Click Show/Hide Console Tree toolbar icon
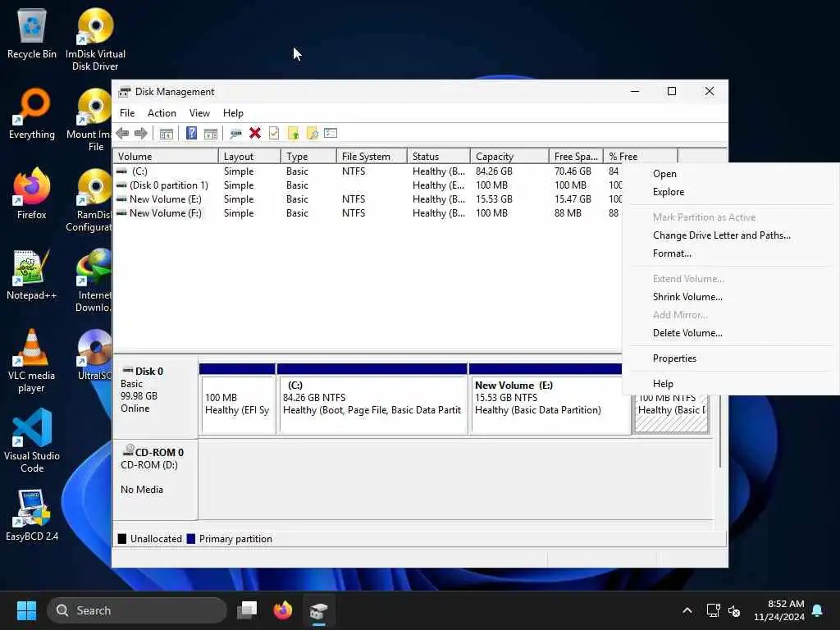The height and width of the screenshot is (630, 840). coord(167,134)
